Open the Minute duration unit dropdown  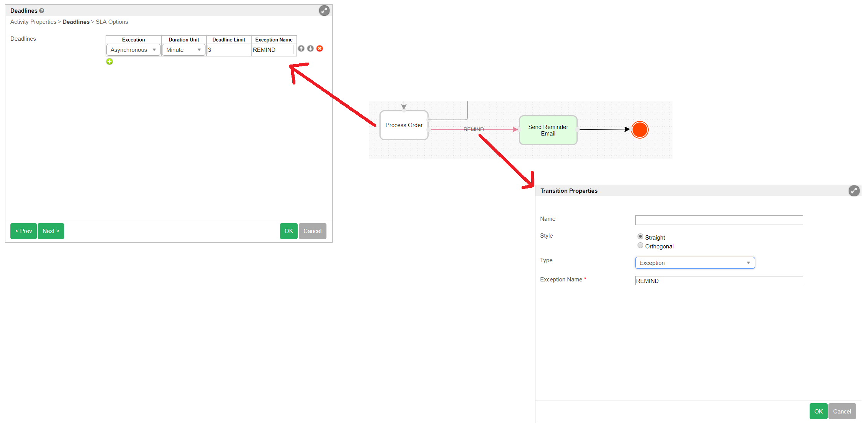184,50
